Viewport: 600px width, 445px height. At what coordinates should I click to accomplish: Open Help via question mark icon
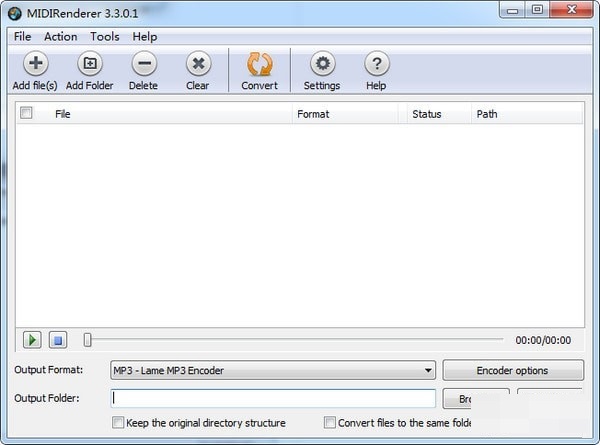376,64
